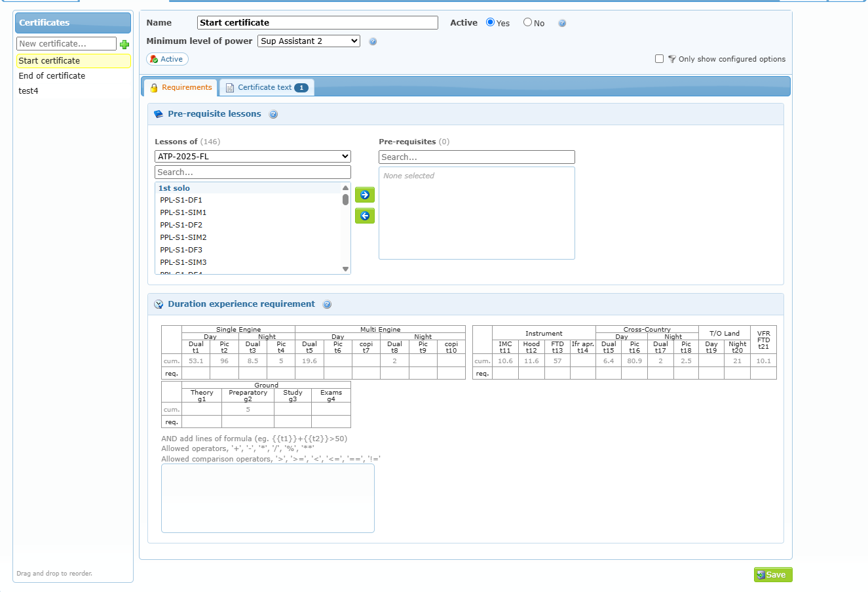The image size is (868, 592).
Task: Select lesson PPL-S1-DF1
Action: 248,201
